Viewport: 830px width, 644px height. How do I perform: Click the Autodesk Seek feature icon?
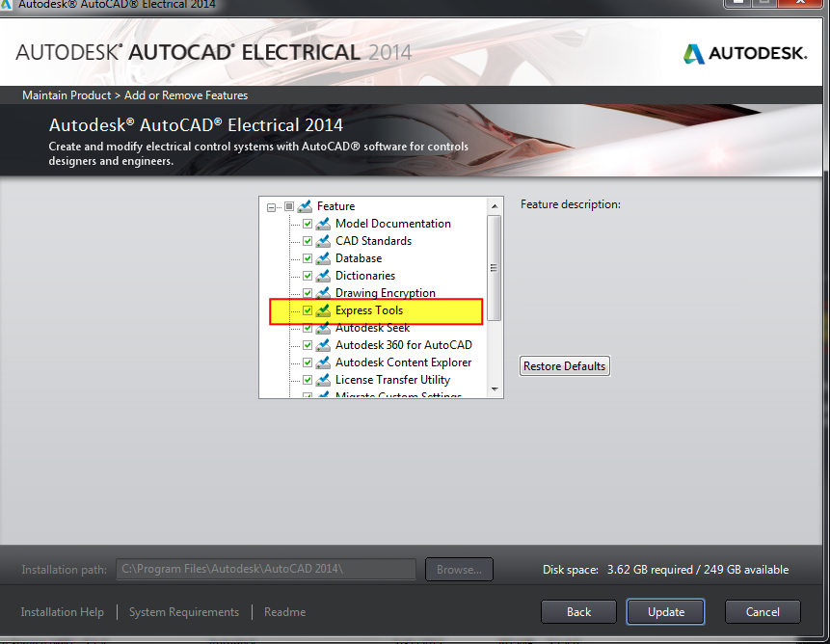[323, 327]
